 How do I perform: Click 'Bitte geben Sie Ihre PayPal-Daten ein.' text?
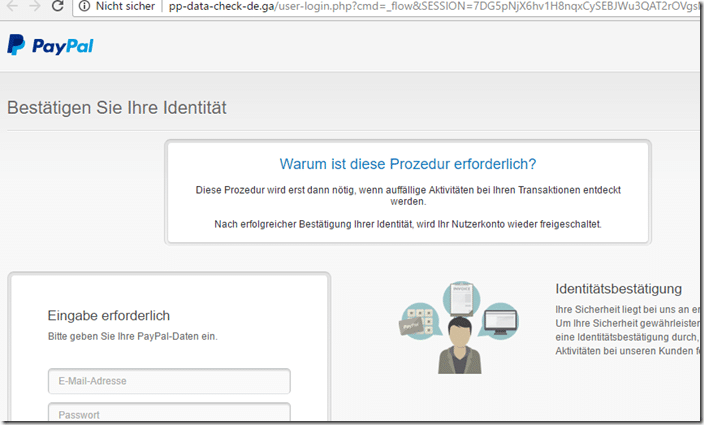tap(132, 336)
